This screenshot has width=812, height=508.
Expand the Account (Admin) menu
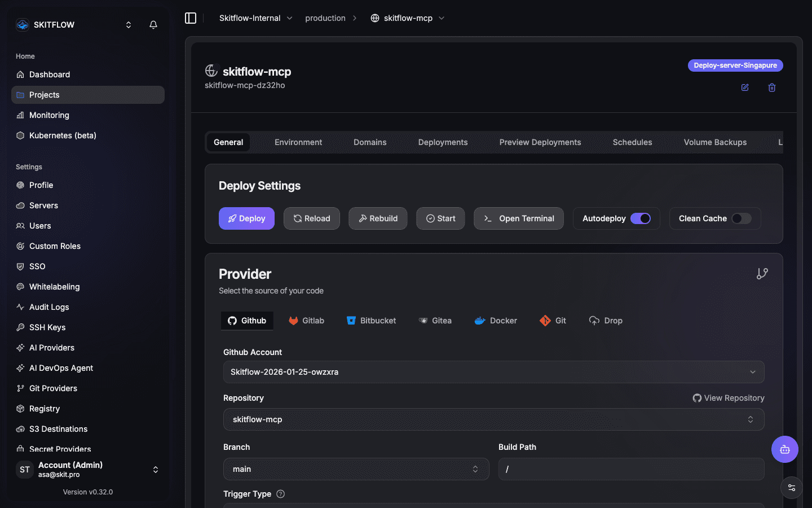click(88, 470)
